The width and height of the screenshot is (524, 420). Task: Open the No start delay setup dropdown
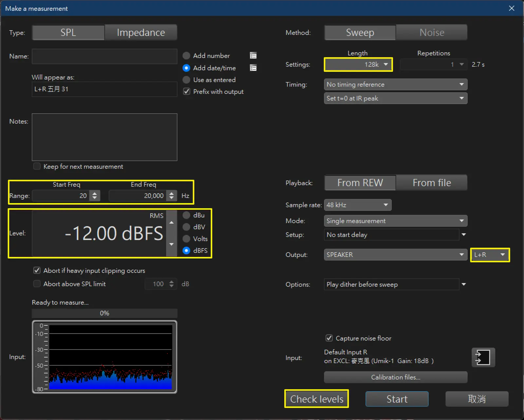coord(464,235)
